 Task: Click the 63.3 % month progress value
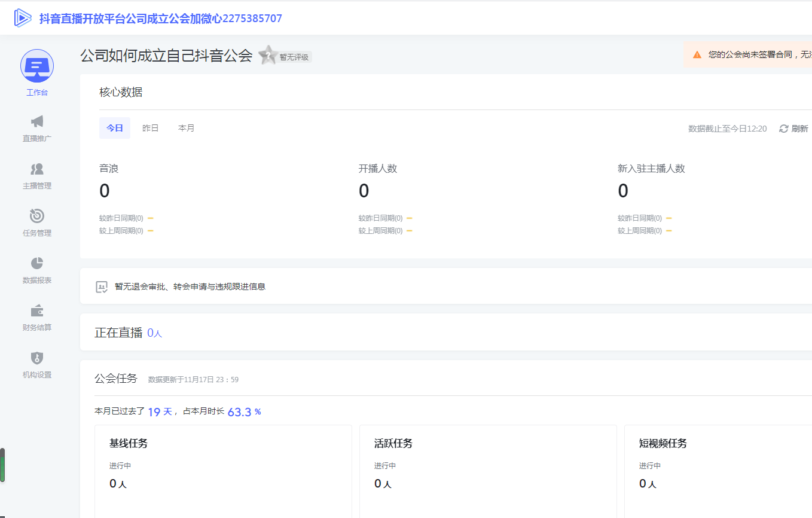244,412
